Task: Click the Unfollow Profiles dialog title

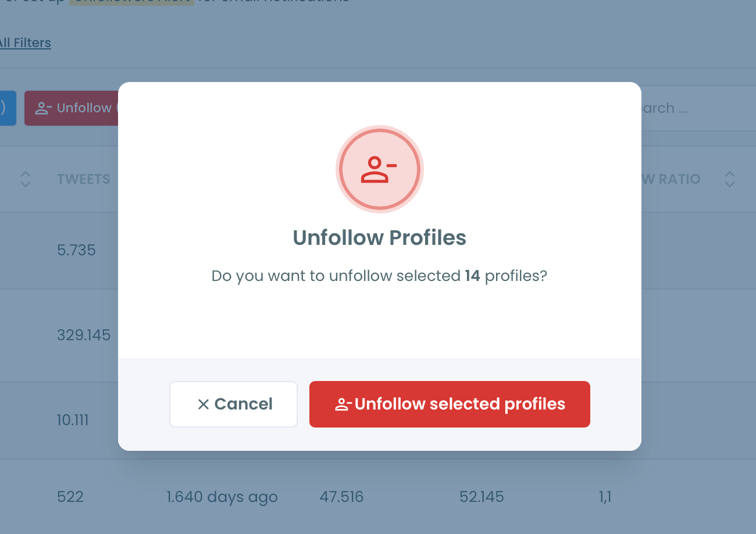Action: [x=379, y=237]
